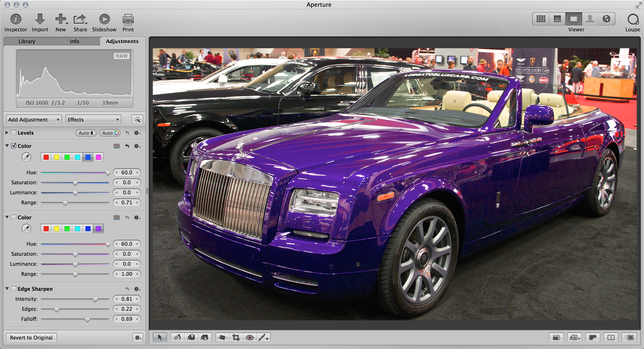Click Revert to Original button

point(31,337)
